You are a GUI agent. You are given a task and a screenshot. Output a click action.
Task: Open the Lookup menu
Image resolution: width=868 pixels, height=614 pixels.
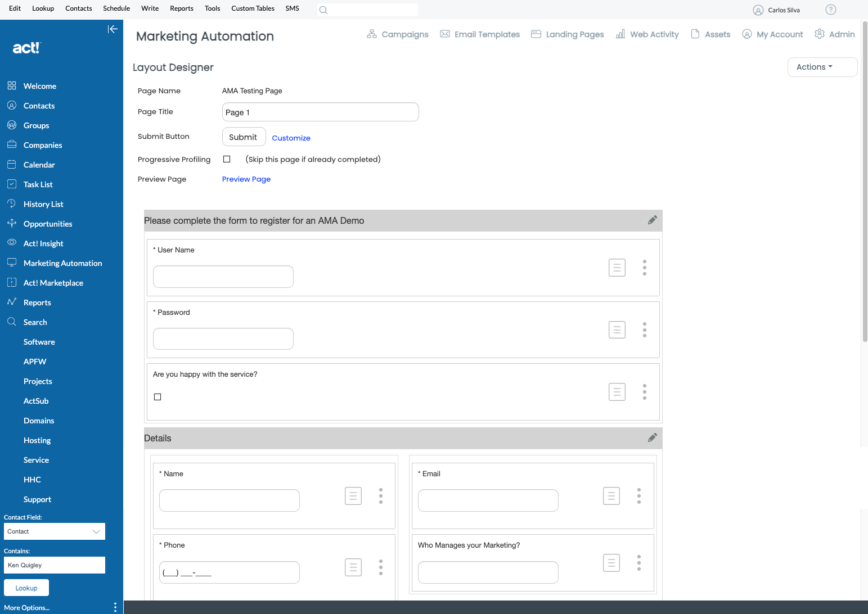click(x=43, y=8)
